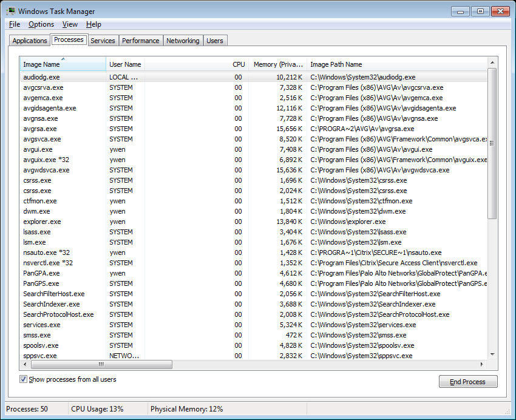Select csrss.exe using 1,696 K memory

[x=253, y=180]
